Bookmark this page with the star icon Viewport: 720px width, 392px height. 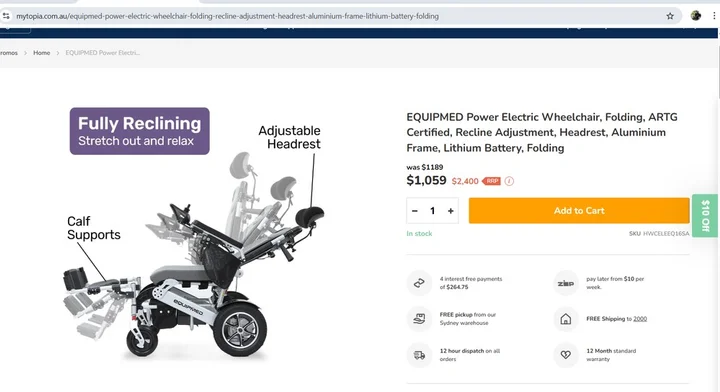[670, 16]
